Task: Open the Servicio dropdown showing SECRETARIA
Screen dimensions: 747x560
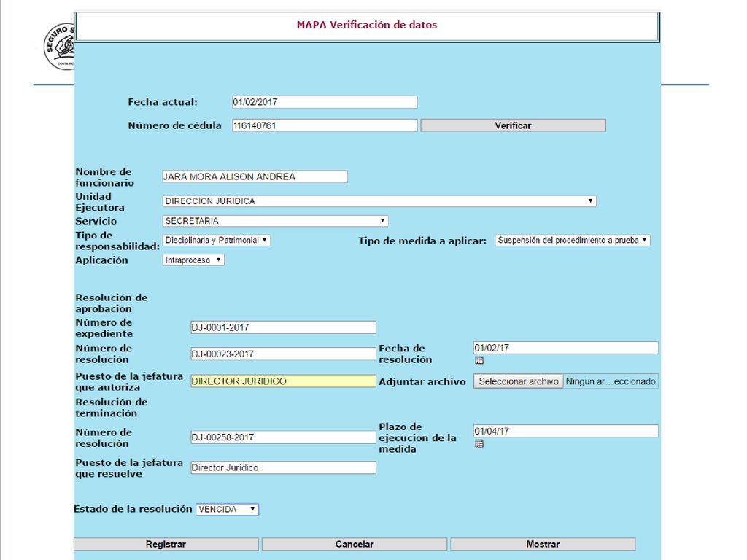Action: (x=275, y=221)
